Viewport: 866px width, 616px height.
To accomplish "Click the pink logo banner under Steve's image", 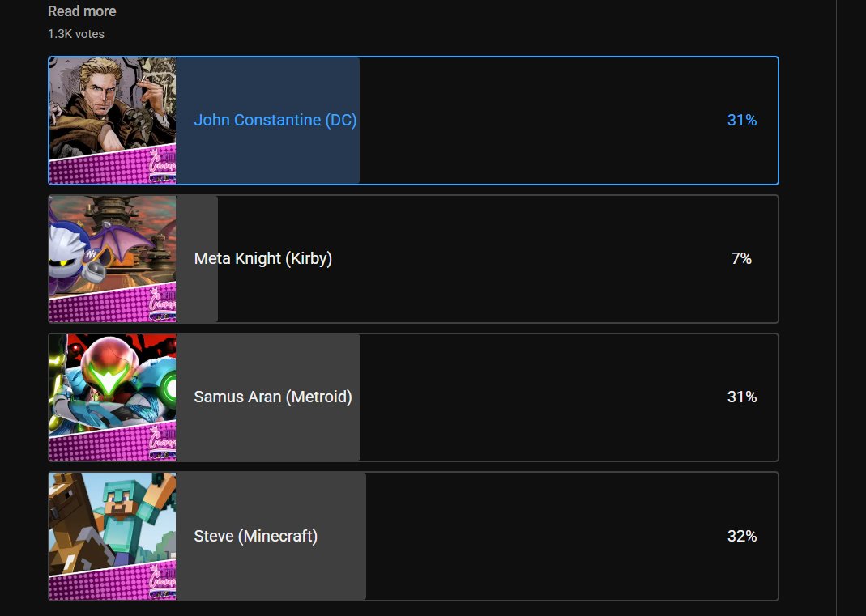I will coord(113,581).
